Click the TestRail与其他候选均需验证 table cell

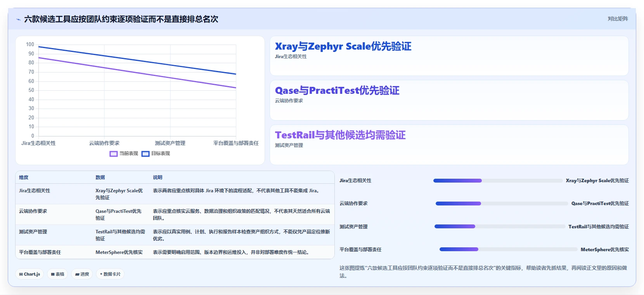click(120, 235)
